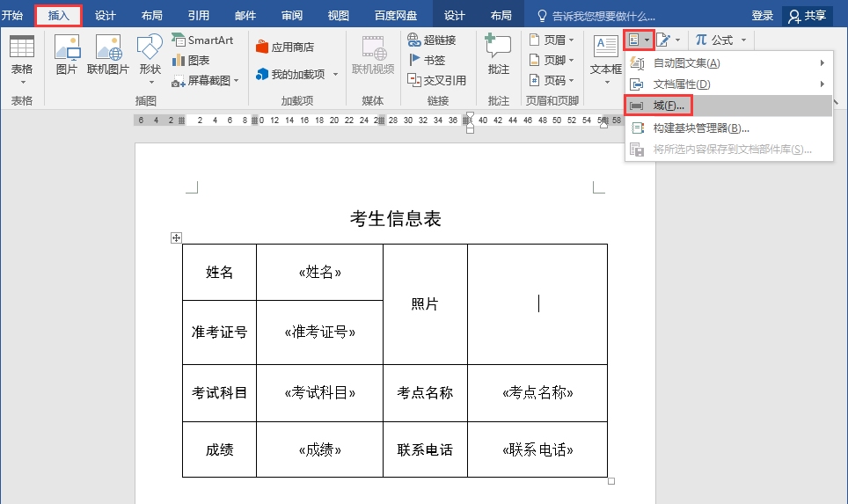This screenshot has height=504, width=848.
Task: Insert a 交叉引用 cross-reference
Action: 437,81
